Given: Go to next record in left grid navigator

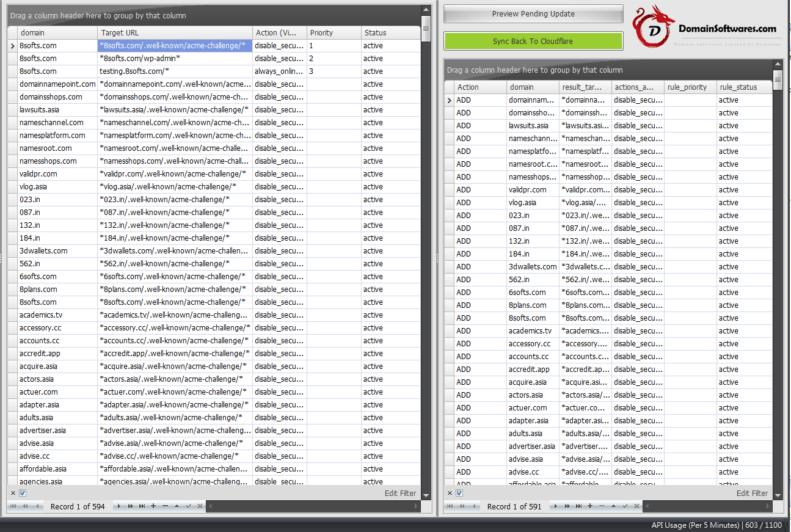Looking at the screenshot, I should (x=119, y=506).
